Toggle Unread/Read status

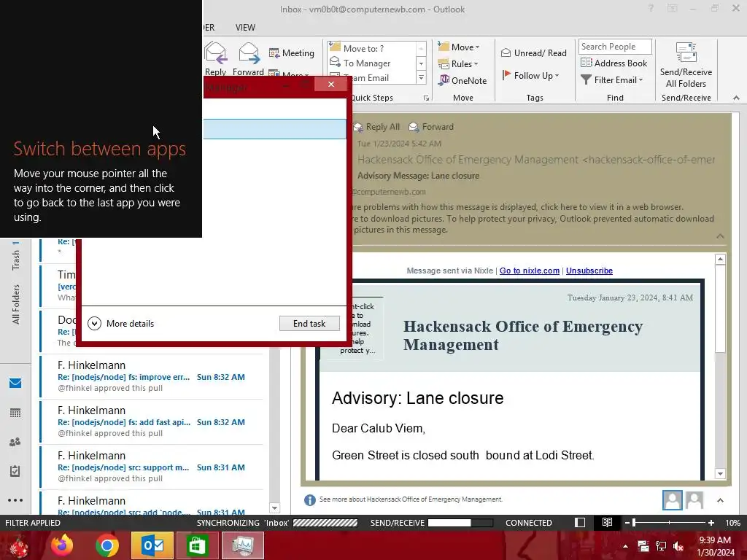click(x=533, y=52)
